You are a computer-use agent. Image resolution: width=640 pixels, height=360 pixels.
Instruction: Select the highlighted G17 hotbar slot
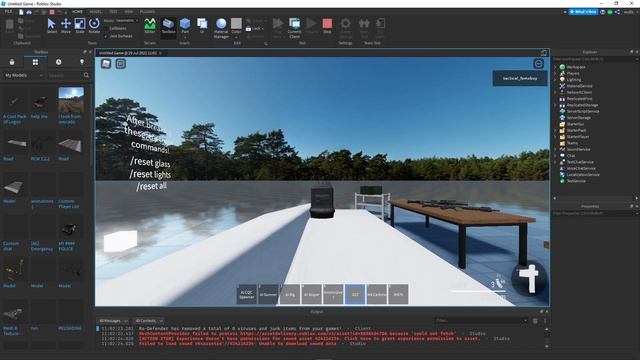click(355, 294)
